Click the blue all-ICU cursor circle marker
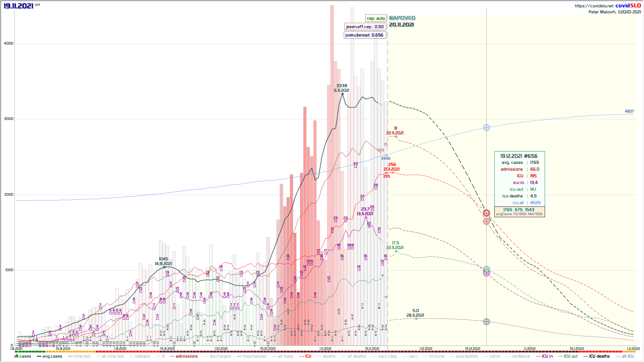 (486, 128)
